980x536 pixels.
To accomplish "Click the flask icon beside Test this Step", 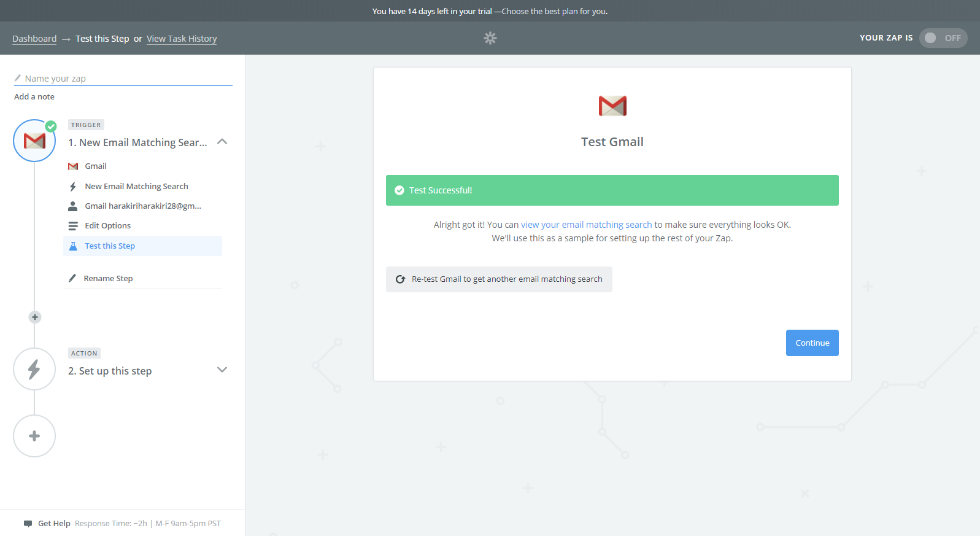I will 73,246.
